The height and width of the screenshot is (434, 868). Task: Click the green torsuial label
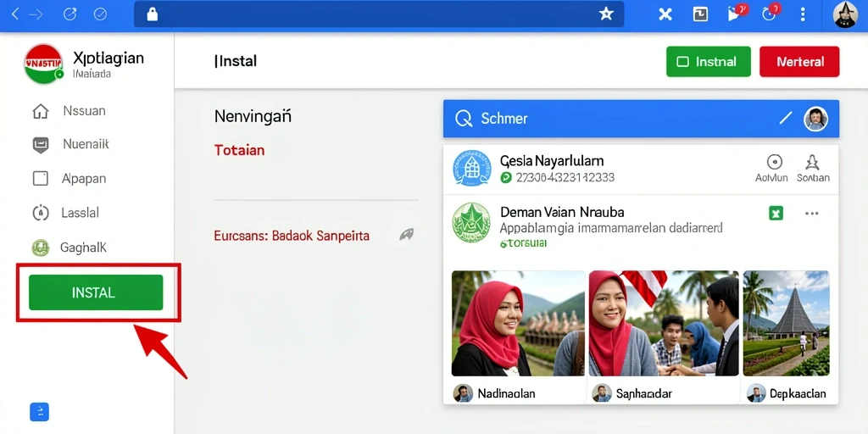523,243
